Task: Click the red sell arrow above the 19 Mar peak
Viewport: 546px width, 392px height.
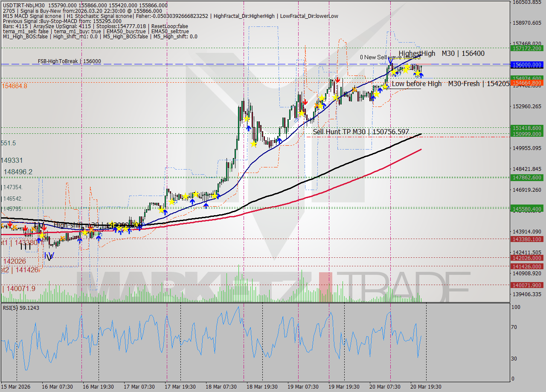Action: tap(337, 81)
